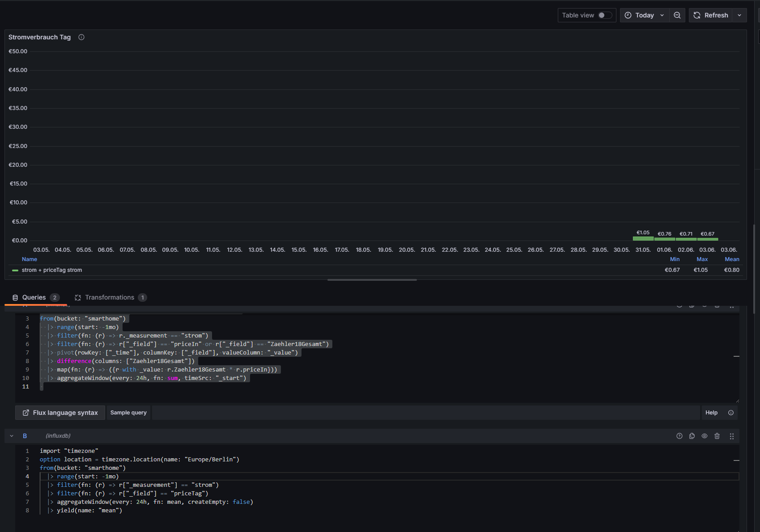Click the Refresh dashboard button

point(711,15)
